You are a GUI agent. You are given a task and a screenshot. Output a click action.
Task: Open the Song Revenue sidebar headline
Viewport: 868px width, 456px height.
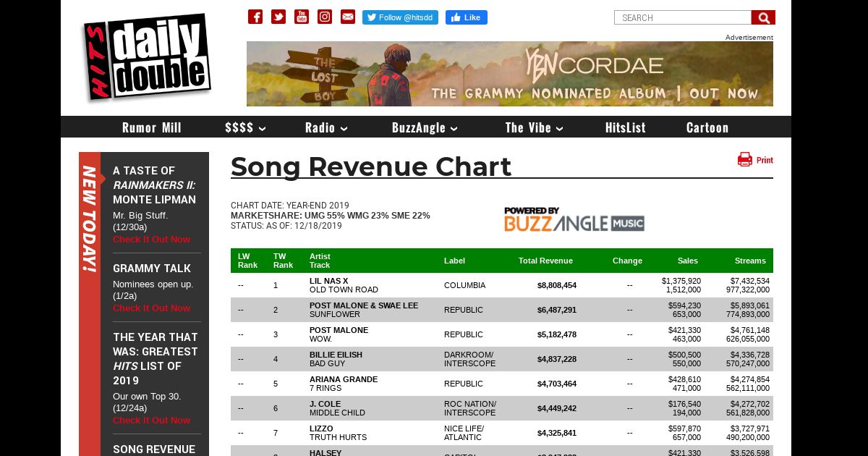click(x=154, y=449)
